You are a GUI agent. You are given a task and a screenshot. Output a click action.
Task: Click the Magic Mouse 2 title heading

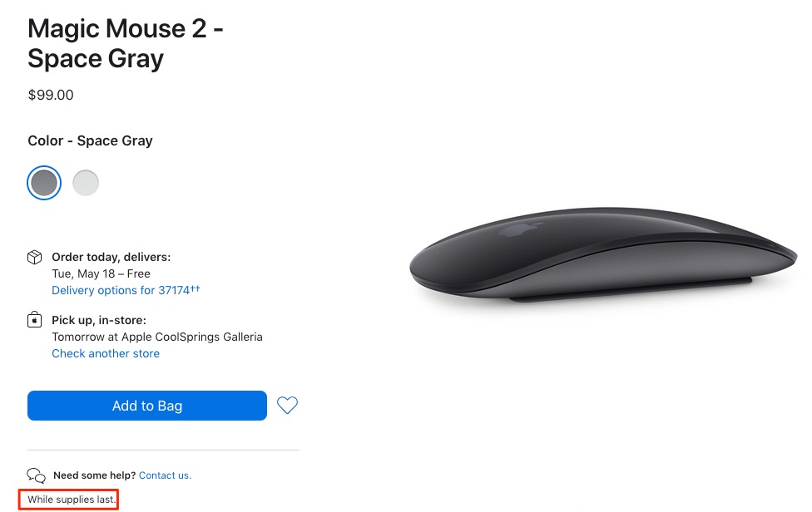(126, 43)
